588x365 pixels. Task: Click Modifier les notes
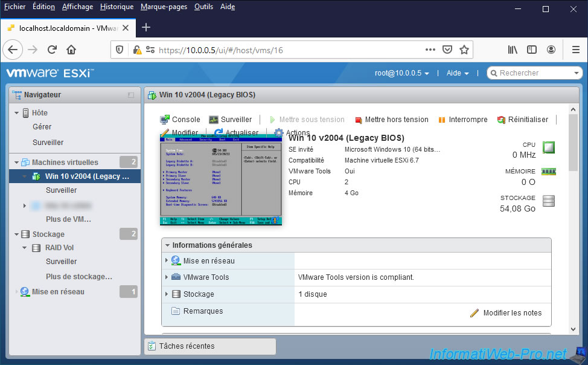[x=506, y=313]
